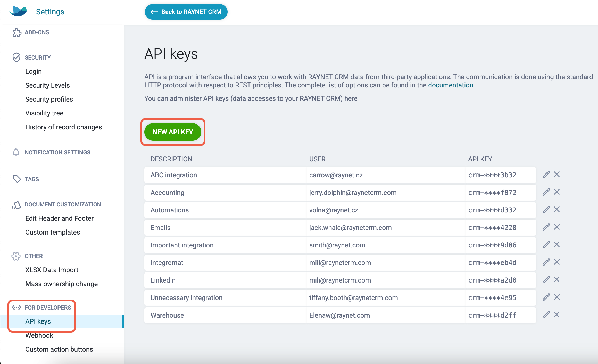Click the Add-ons puzzle icon
This screenshot has width=598, height=364.
click(x=17, y=32)
